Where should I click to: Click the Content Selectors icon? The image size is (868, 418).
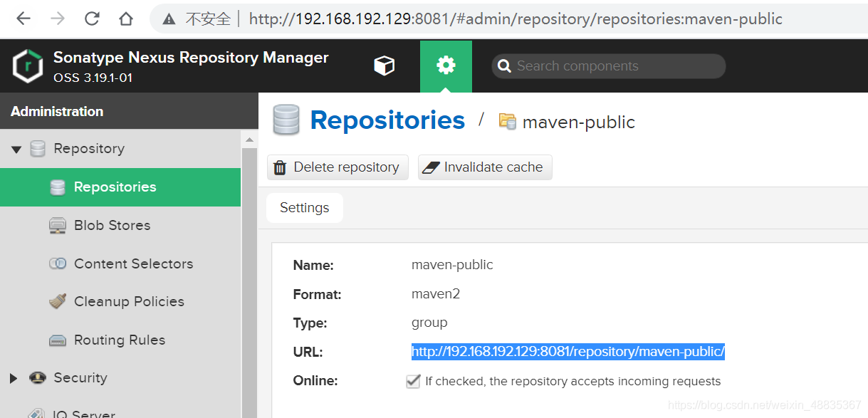coord(58,263)
